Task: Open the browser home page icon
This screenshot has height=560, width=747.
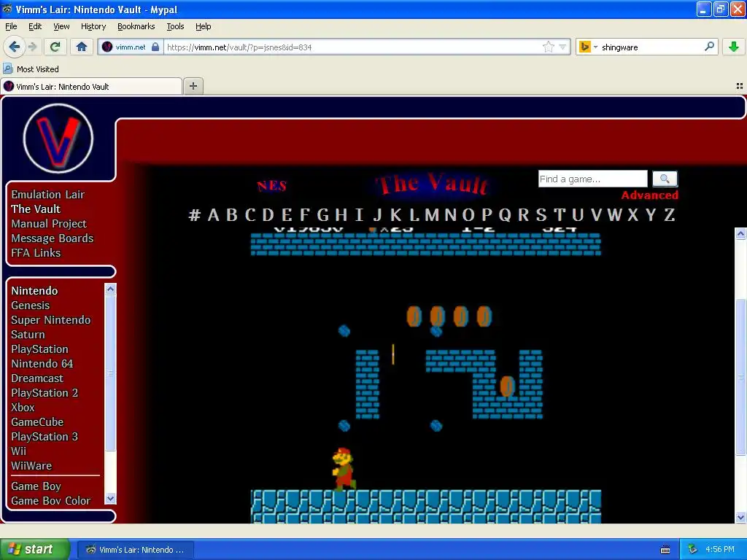Action: tap(82, 47)
